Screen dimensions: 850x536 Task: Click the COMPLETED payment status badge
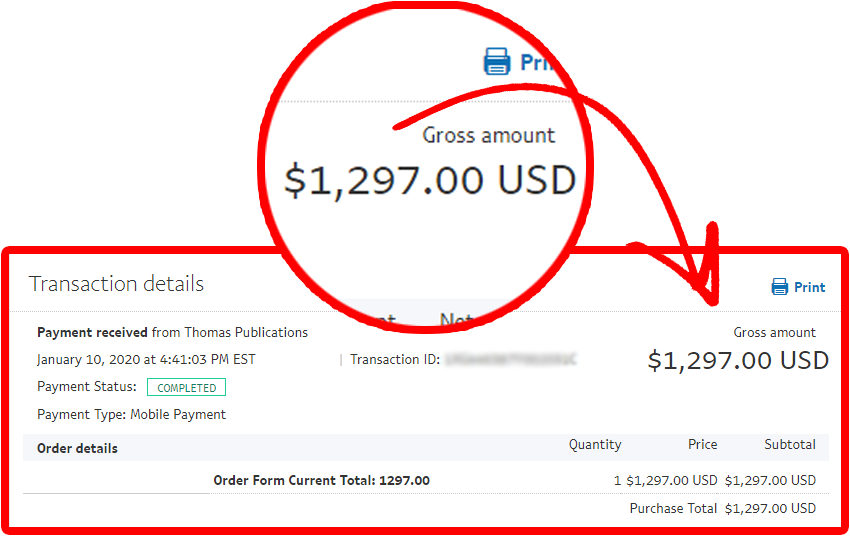point(186,388)
